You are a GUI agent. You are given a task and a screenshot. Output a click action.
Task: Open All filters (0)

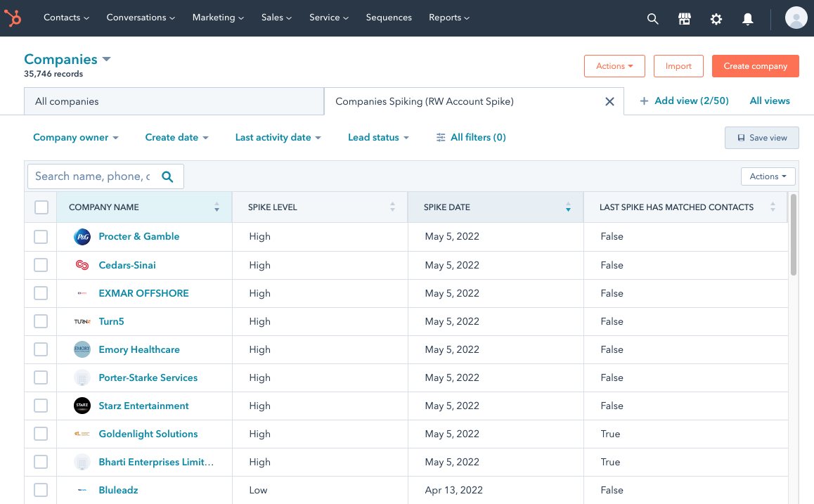pyautogui.click(x=471, y=138)
